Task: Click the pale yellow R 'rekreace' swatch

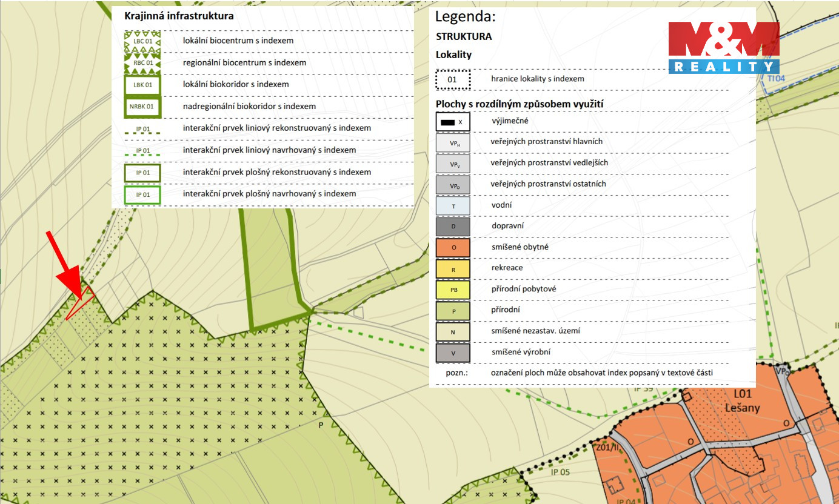Action: tap(452, 268)
